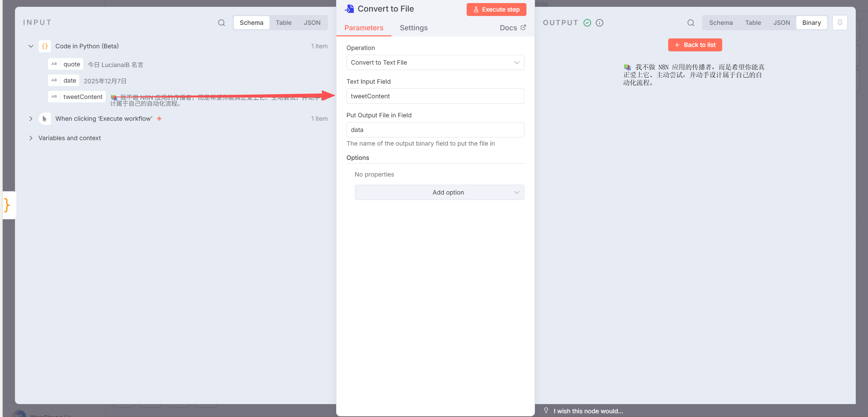Click the Convert to File node icon
The image size is (868, 417).
pos(349,9)
